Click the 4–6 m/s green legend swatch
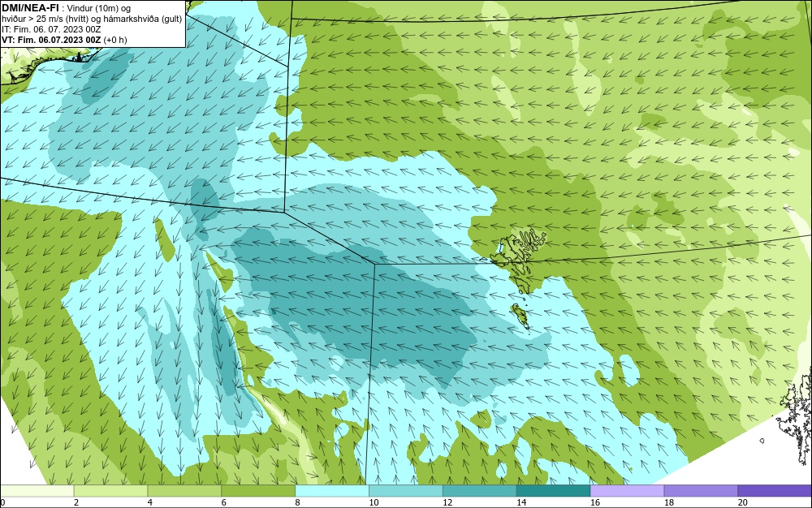The height and width of the screenshot is (508, 812). tap(184, 490)
